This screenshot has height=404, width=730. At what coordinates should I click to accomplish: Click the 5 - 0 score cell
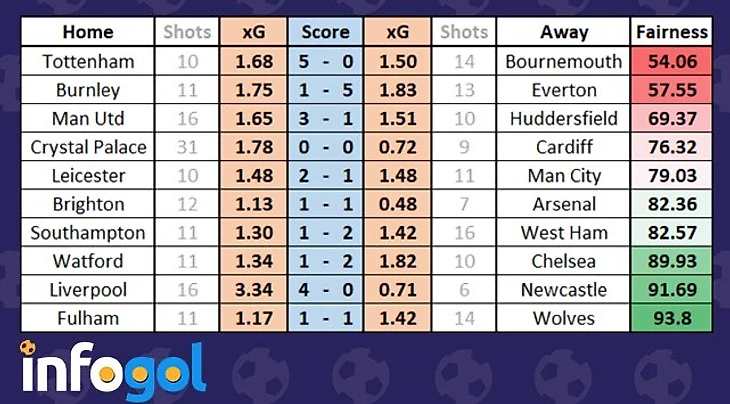click(325, 62)
